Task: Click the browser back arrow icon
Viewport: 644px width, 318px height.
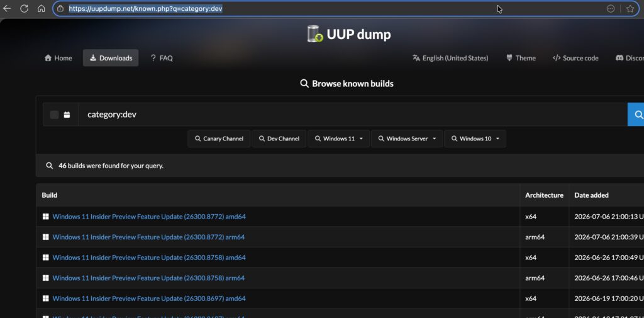Action: (7, 8)
